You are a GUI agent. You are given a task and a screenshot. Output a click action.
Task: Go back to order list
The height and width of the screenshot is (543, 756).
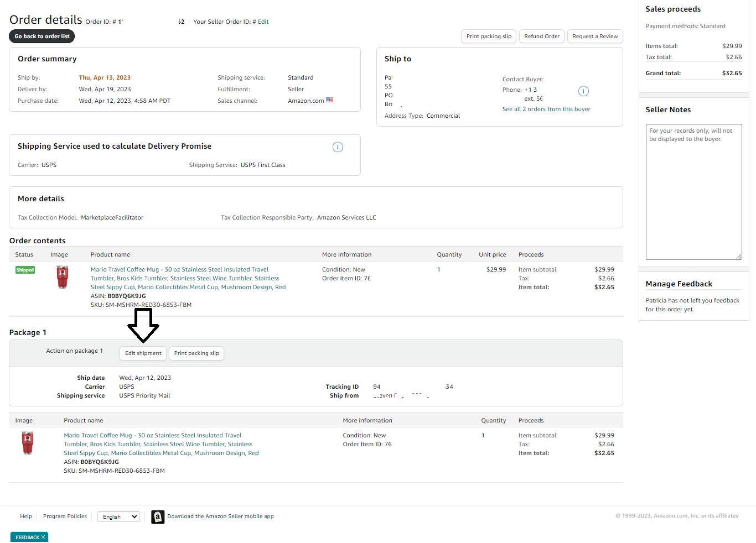pos(42,36)
